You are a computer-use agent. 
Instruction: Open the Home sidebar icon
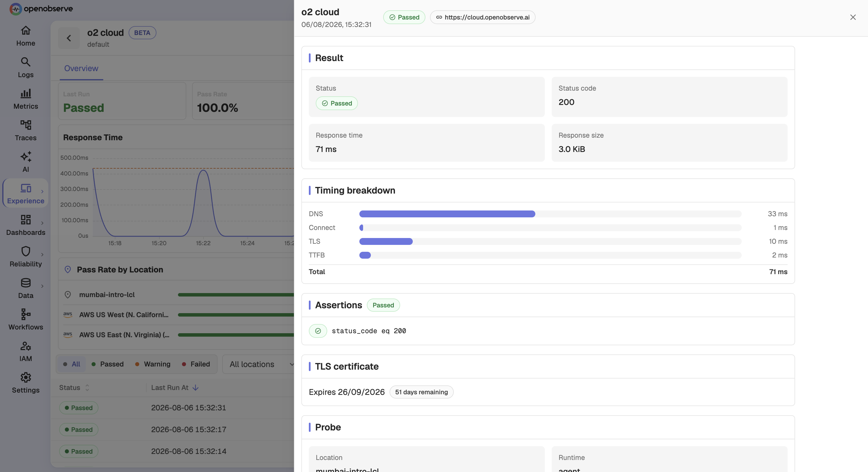coord(26,31)
